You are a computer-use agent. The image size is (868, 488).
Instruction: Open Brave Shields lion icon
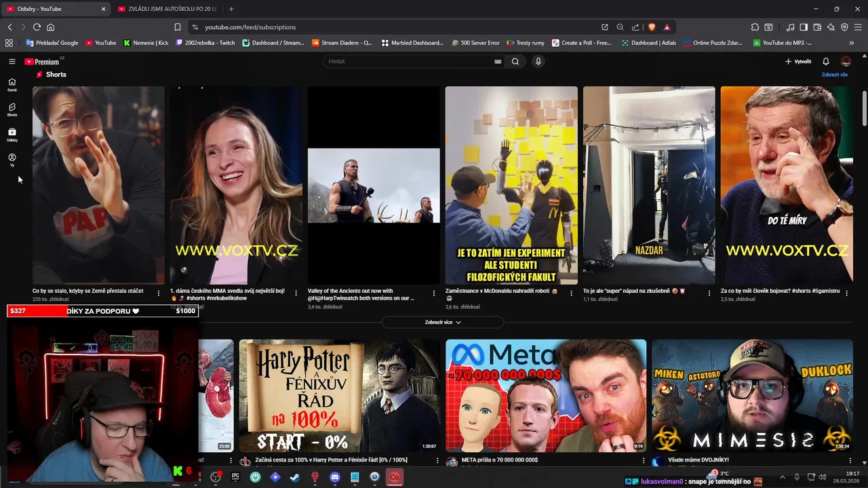pos(652,27)
